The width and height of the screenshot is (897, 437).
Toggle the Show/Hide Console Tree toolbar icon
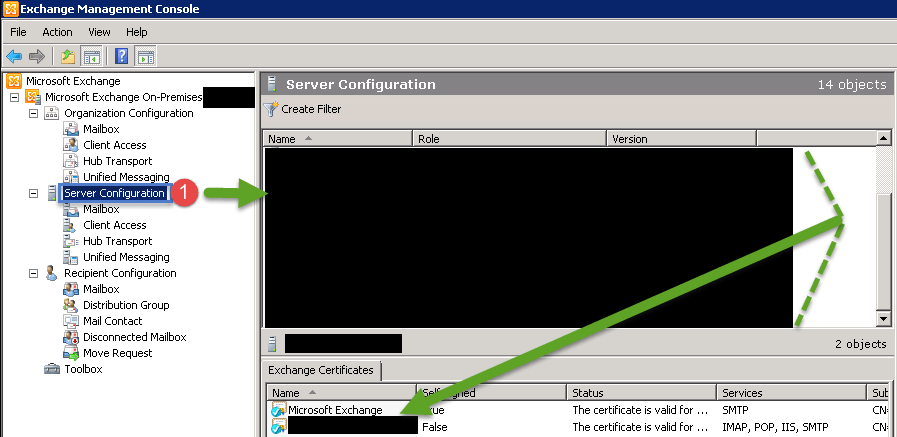tap(92, 56)
